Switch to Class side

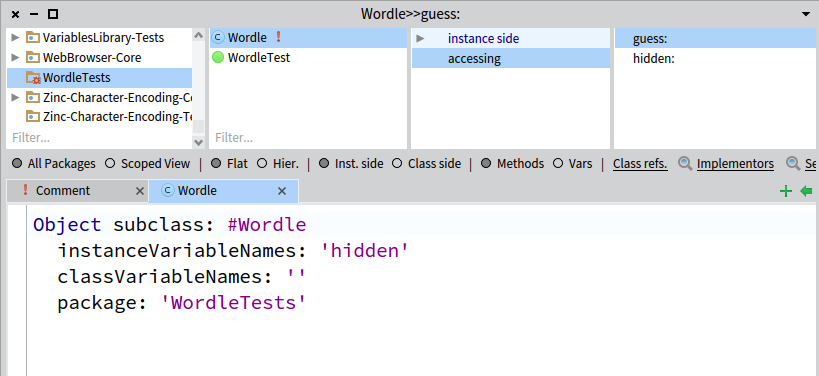tap(397, 163)
